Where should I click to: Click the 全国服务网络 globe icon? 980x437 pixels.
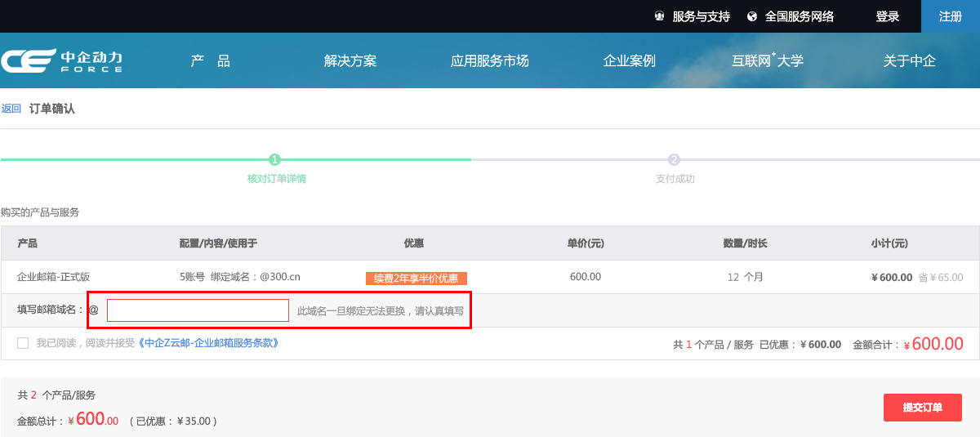click(752, 16)
